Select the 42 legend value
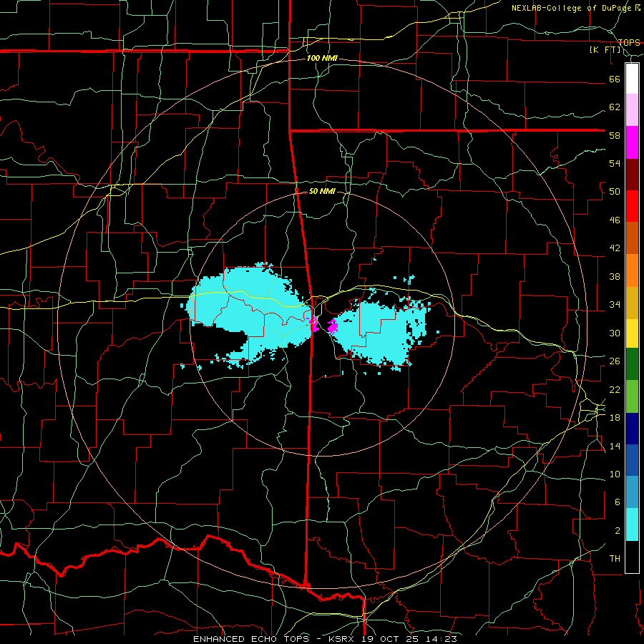The image size is (644, 644). (x=615, y=248)
